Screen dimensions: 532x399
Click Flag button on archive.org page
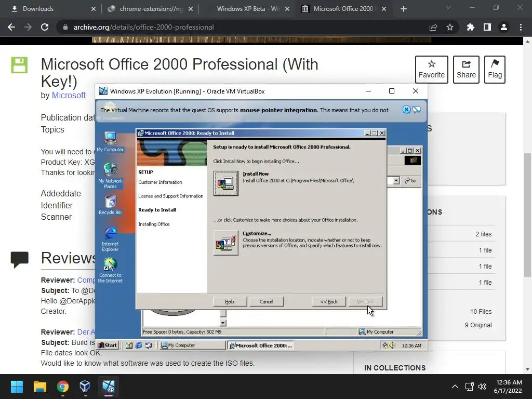tap(495, 70)
